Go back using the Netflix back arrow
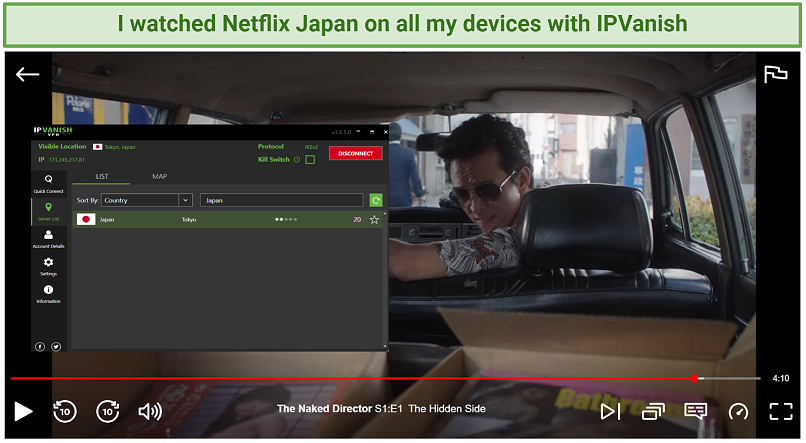This screenshot has width=806, height=443. click(27, 75)
